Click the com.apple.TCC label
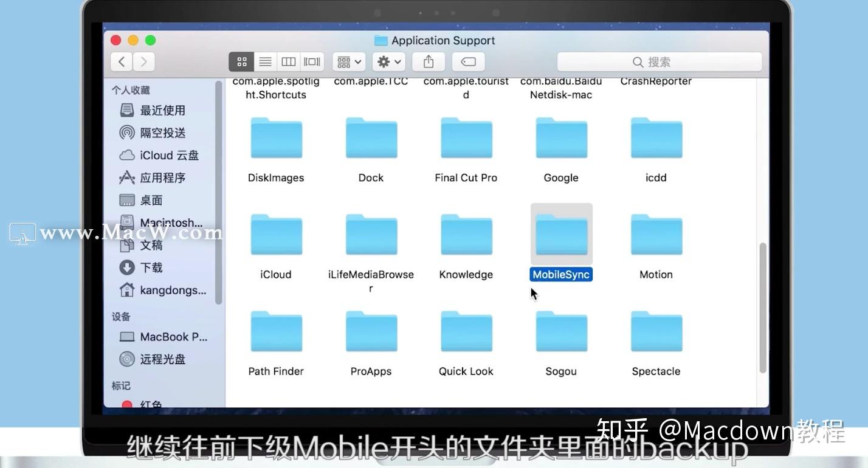The image size is (868, 468). tap(371, 81)
